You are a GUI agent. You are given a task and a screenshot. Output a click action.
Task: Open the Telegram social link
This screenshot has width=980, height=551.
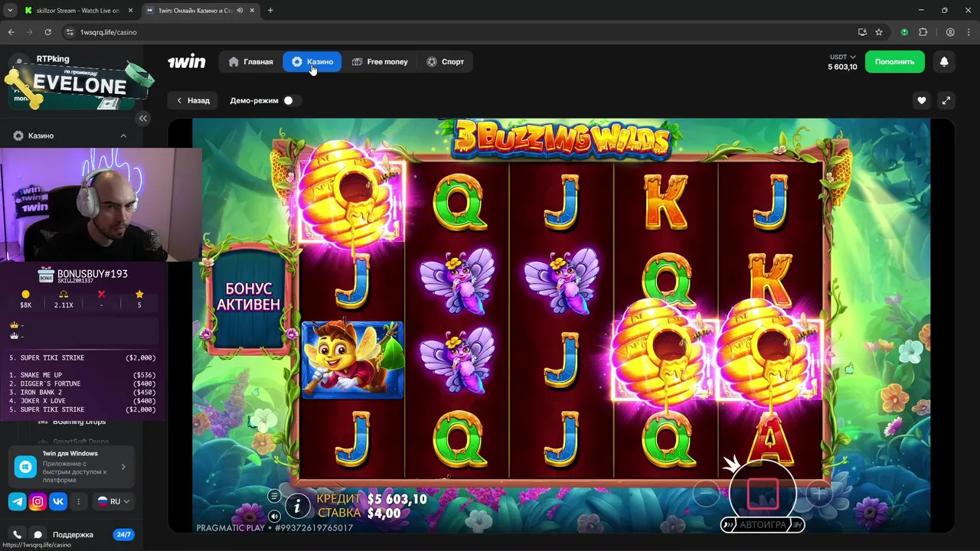pyautogui.click(x=17, y=501)
